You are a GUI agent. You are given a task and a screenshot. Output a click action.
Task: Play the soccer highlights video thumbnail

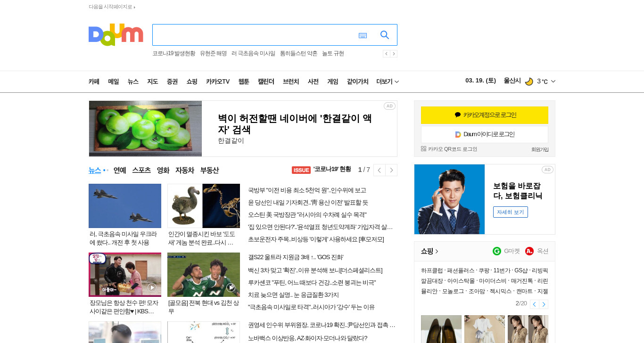click(204, 275)
